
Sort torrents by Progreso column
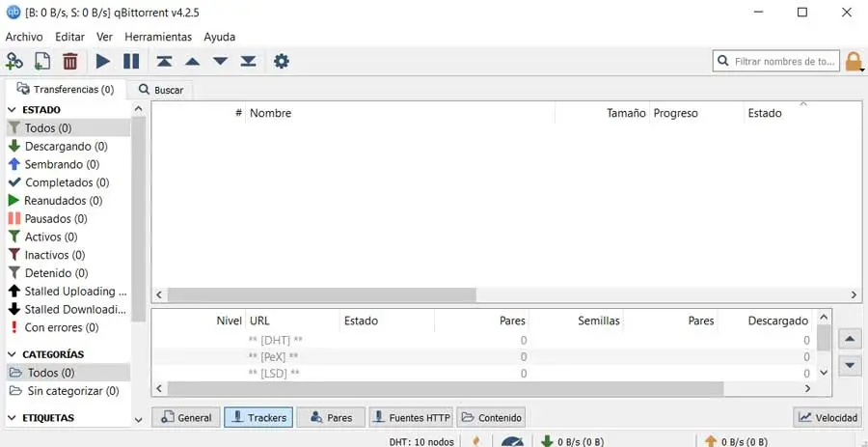coord(696,113)
